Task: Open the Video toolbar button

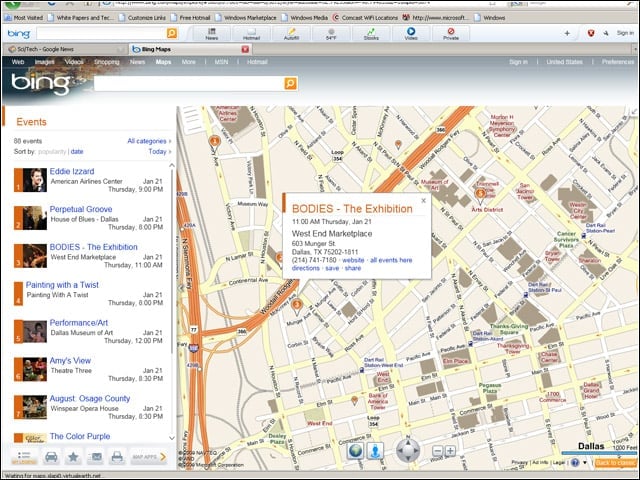Action: coord(411,34)
